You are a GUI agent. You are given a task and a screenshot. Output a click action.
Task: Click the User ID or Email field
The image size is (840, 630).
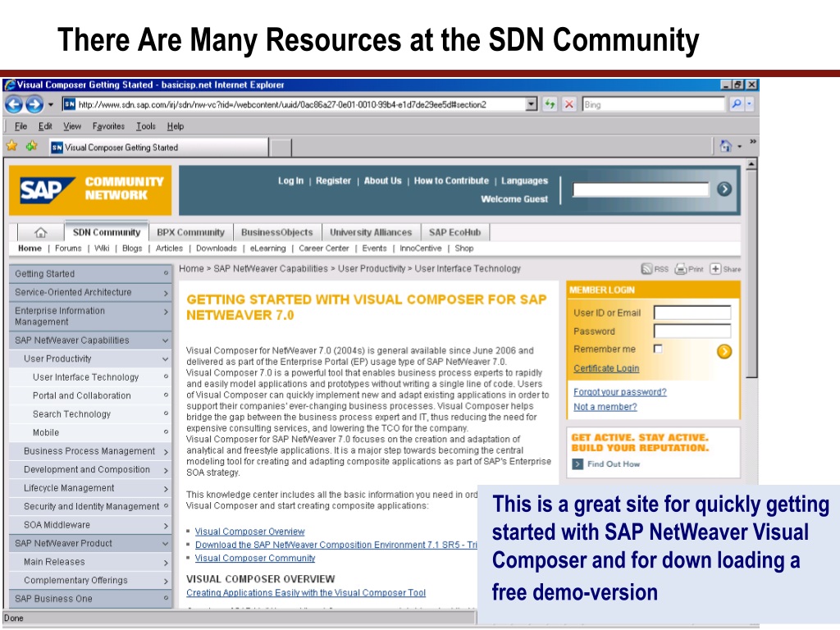click(692, 313)
